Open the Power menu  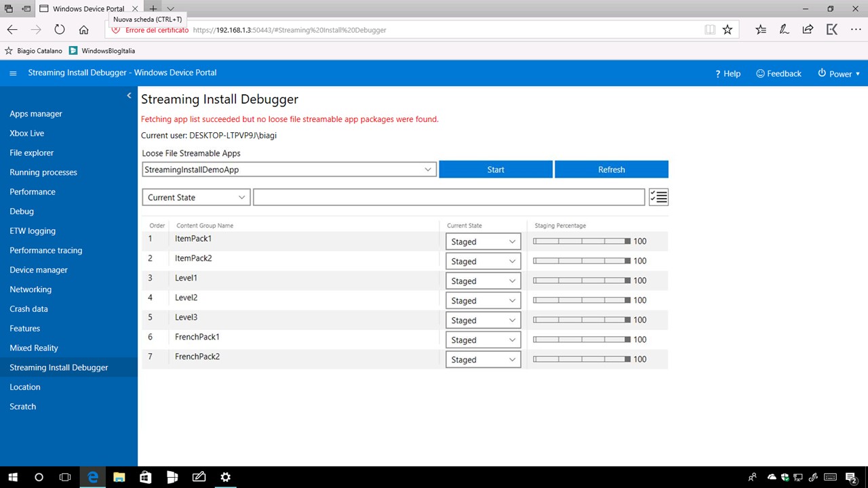[840, 73]
